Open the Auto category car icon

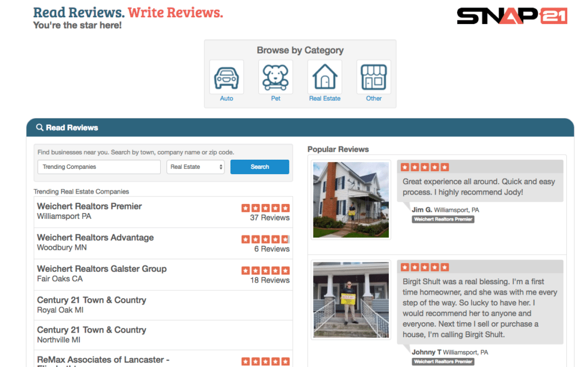pyautogui.click(x=226, y=78)
